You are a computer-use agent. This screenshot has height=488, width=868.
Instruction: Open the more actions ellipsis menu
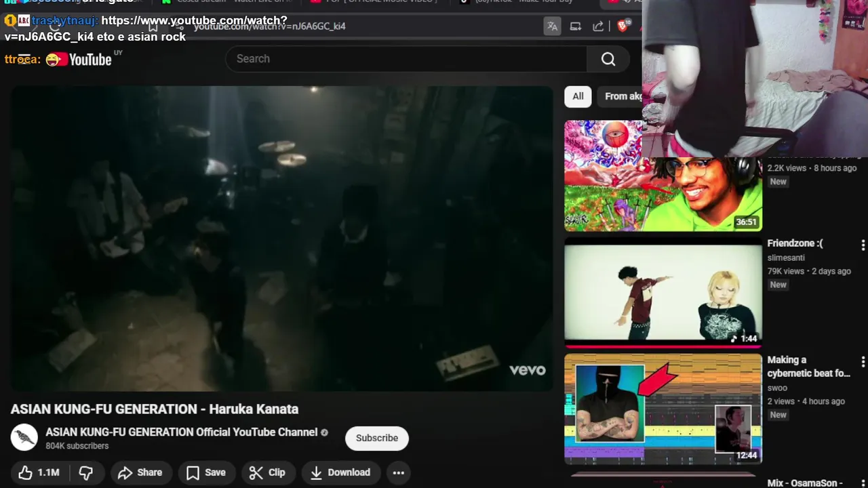coord(399,472)
